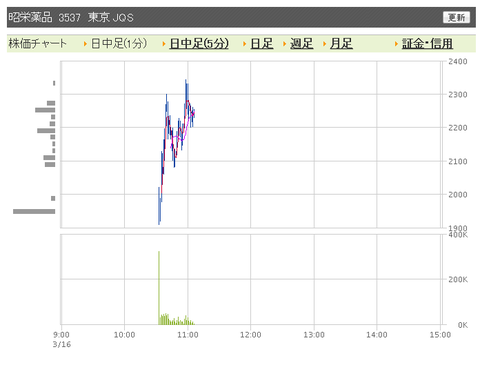Open the 週足 weekly chart

301,43
